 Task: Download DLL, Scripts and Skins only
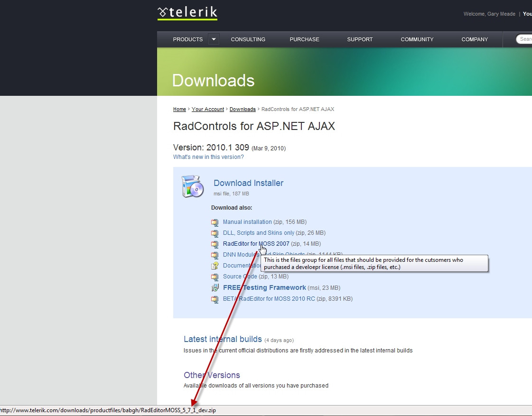pyautogui.click(x=259, y=232)
